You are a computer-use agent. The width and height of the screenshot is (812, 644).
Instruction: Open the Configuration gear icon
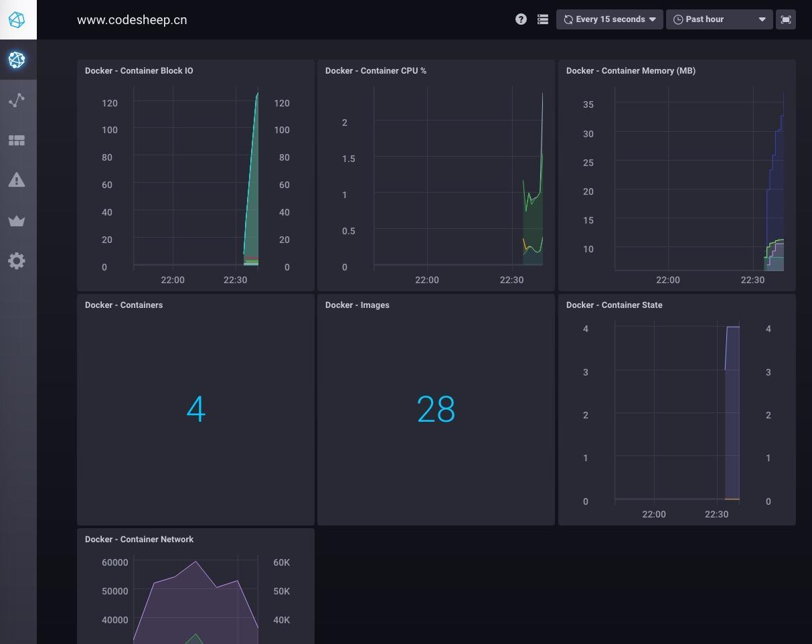(x=17, y=260)
